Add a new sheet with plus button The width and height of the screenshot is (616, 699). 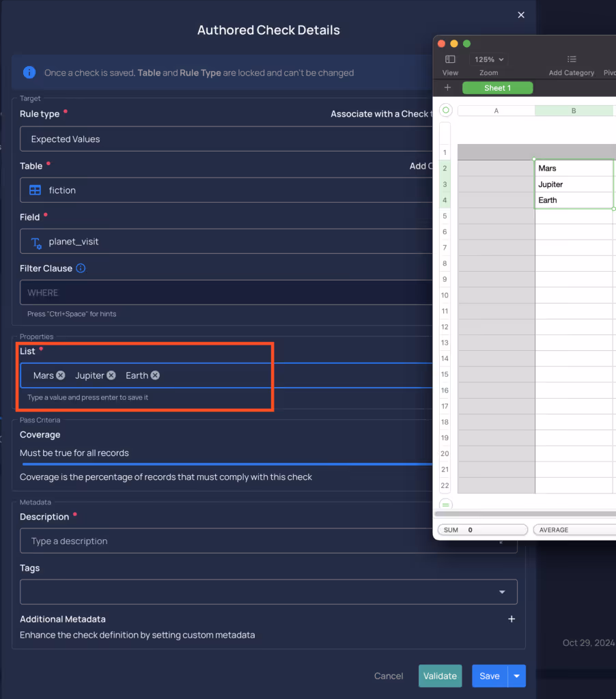coord(447,88)
